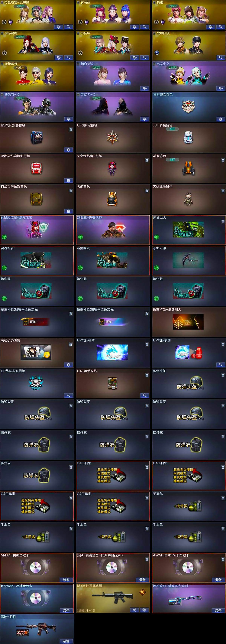The image size is (226, 644).
Task: Click trash icon on BS战队炫彩背包
Action: (x=71, y=129)
